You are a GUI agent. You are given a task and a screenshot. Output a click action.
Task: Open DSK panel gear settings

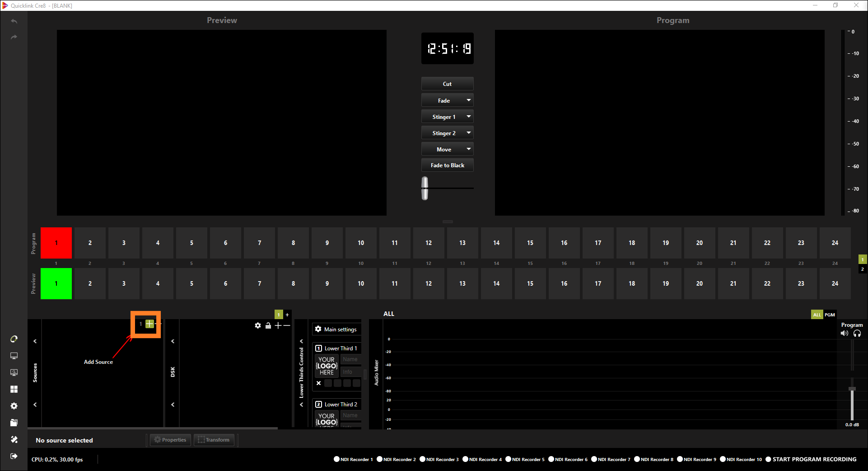pyautogui.click(x=258, y=325)
